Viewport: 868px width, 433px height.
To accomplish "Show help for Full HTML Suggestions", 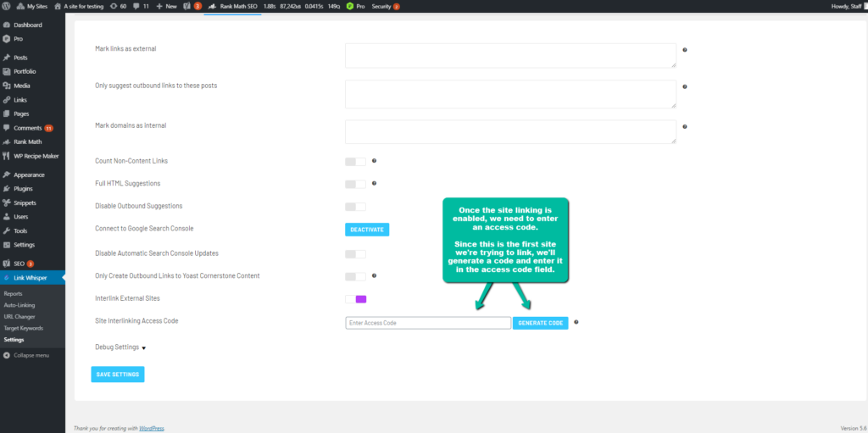I will click(374, 183).
